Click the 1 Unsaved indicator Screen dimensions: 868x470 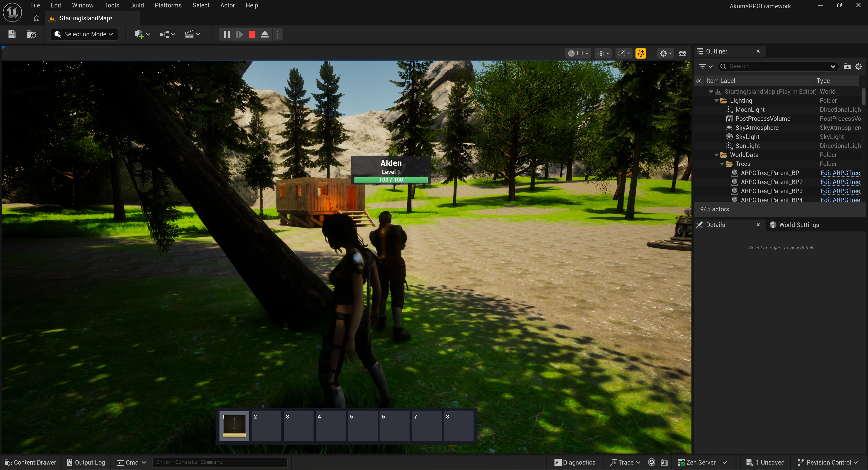(x=766, y=462)
